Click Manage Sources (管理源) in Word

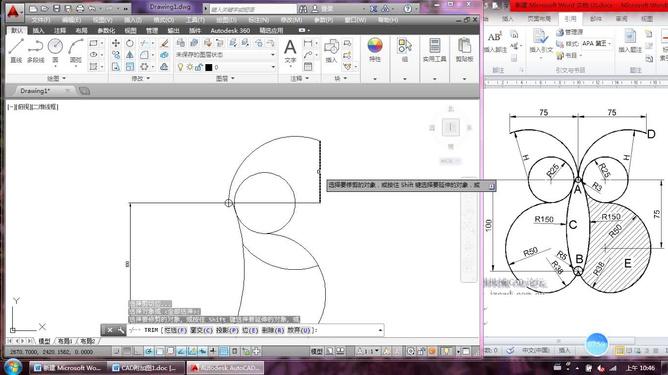tap(570, 32)
